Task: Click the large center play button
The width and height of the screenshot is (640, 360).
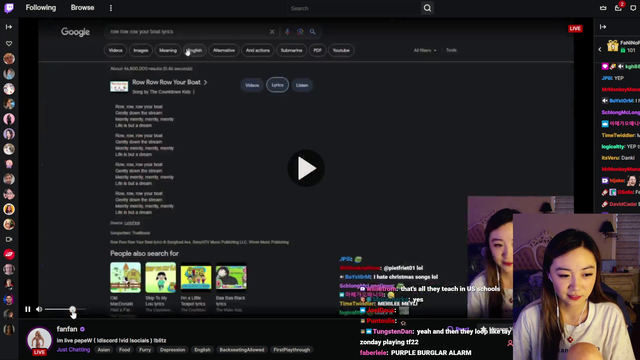Action: pyautogui.click(x=306, y=168)
